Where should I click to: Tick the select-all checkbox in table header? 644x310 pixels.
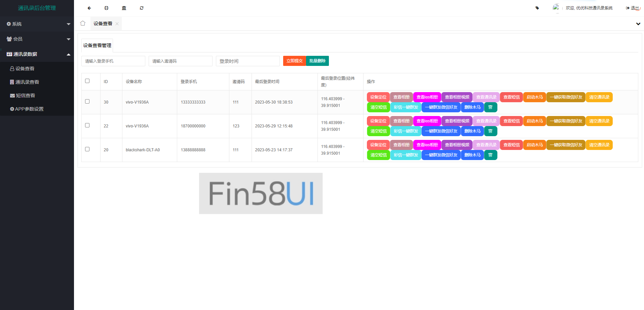click(87, 81)
